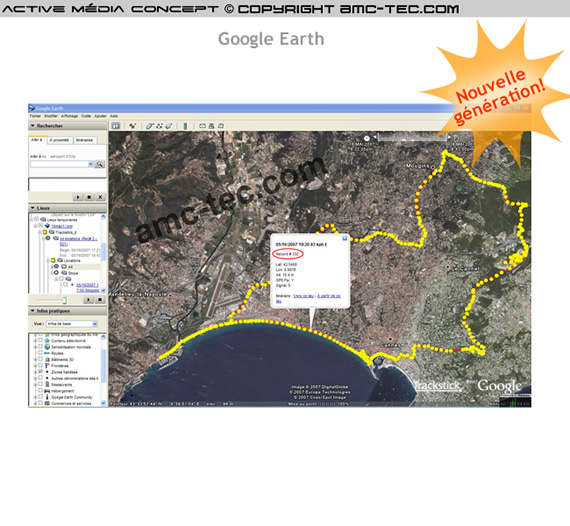This screenshot has width=570, height=526.
Task: Switch to the Aller à tab
Action: [x=37, y=140]
